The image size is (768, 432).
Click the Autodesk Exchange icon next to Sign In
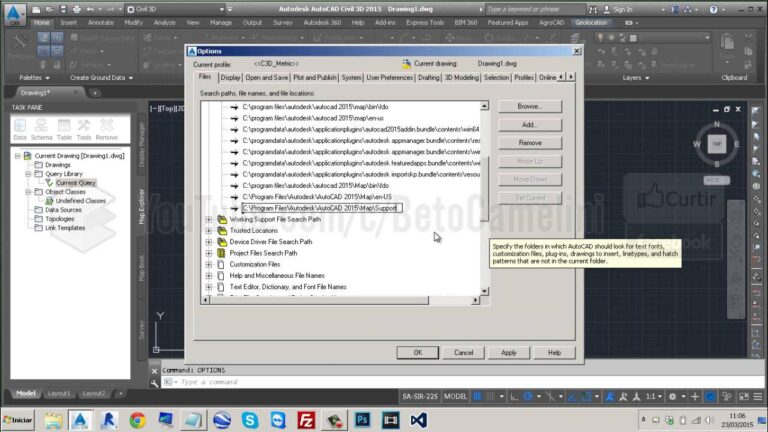(674, 9)
